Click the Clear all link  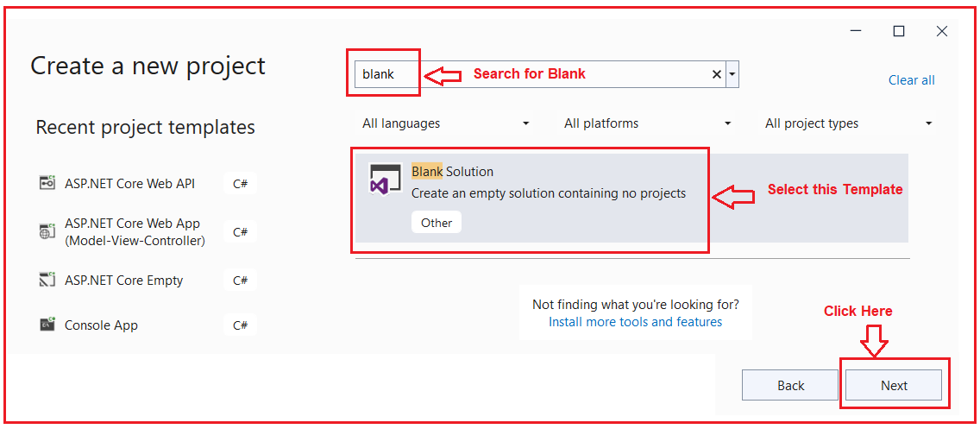tap(911, 80)
